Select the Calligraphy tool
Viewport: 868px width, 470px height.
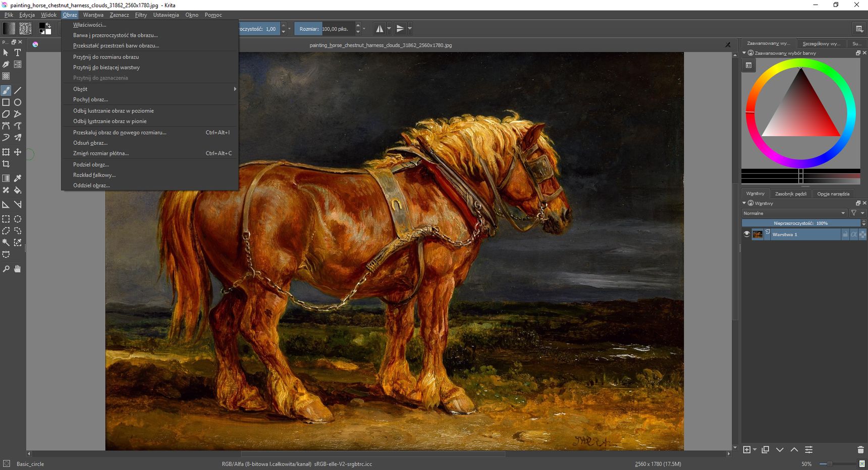click(6, 65)
